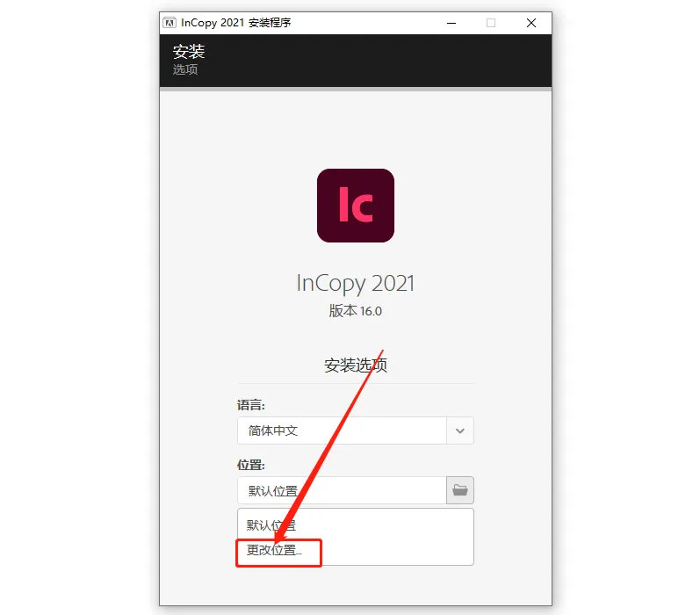Viewport: 700px width, 615px height.
Task: Click the 安装选项 section heading
Action: click(x=356, y=365)
